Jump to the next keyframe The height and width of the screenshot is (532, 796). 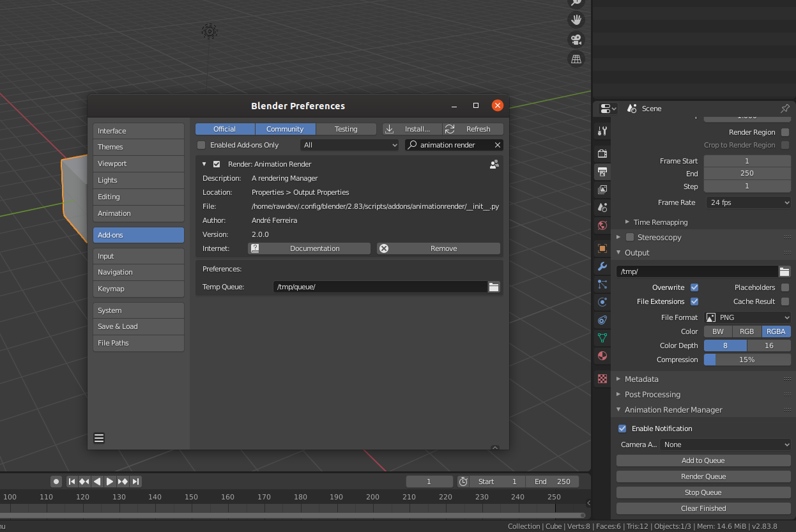point(123,482)
